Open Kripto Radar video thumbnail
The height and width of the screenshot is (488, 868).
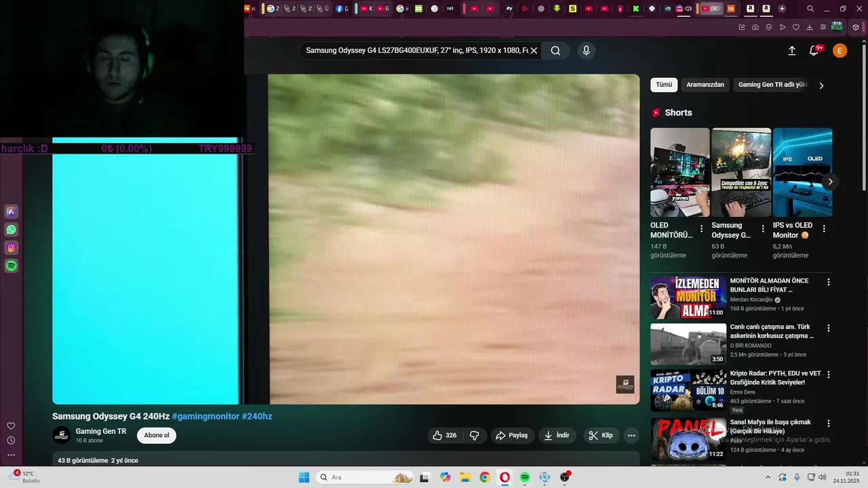pos(688,390)
